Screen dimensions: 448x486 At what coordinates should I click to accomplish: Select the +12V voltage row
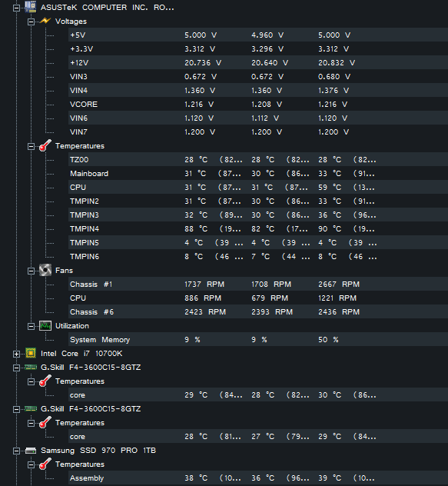pos(258,62)
